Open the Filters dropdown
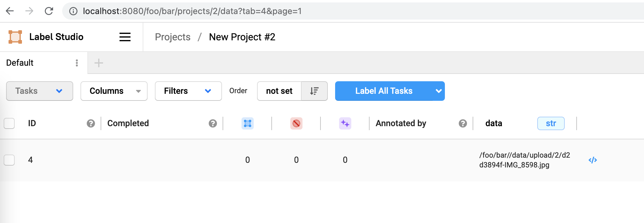This screenshot has height=223, width=644. [x=188, y=91]
